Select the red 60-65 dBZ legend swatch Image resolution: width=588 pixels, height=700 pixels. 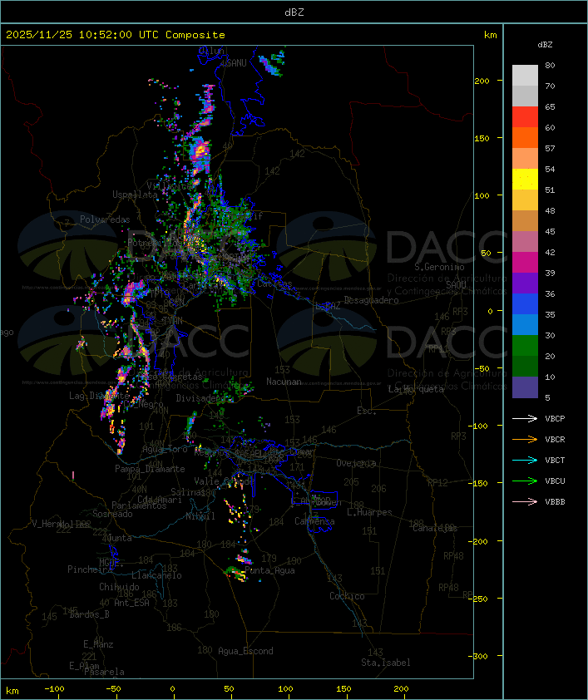pos(525,116)
